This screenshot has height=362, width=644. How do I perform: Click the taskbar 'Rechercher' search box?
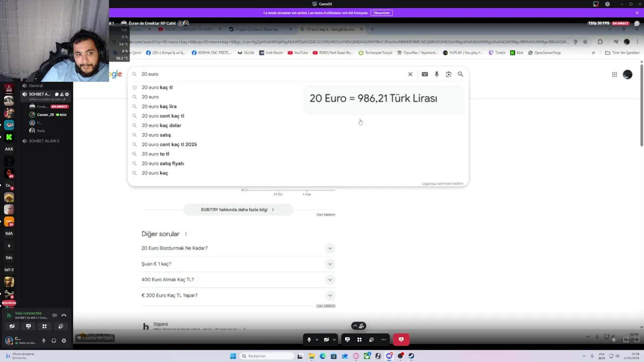click(x=267, y=356)
